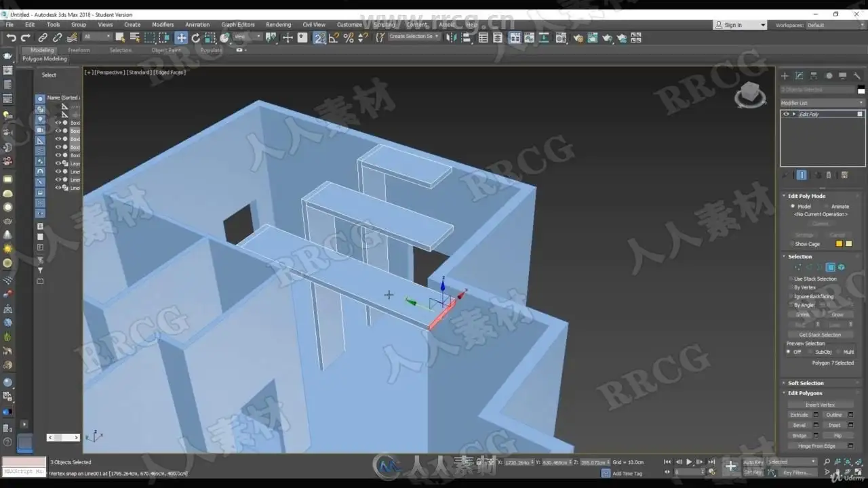
Task: Undo the last action
Action: click(12, 38)
